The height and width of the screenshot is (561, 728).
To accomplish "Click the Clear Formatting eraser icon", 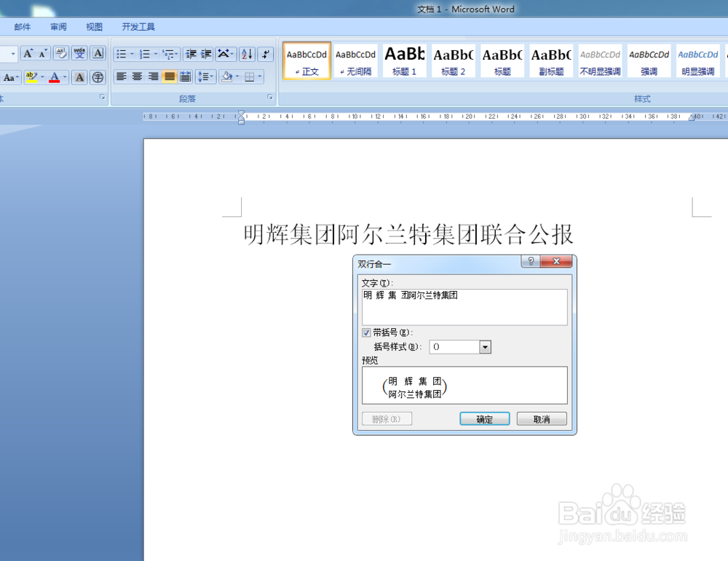I will coord(61,53).
